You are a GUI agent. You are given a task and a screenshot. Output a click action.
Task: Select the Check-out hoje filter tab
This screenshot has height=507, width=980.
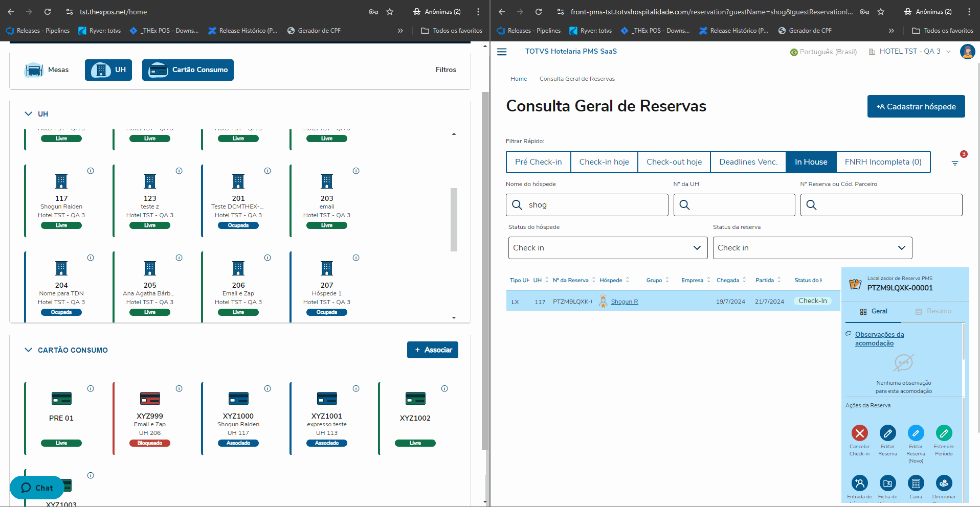[x=674, y=162]
